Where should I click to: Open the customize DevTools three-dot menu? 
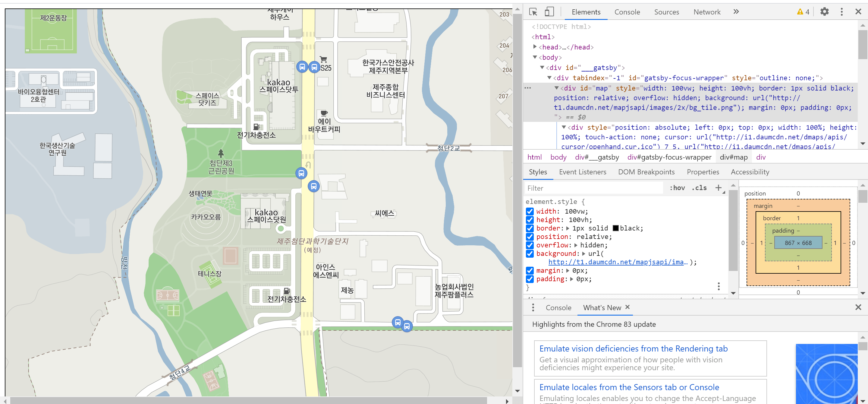coord(841,12)
